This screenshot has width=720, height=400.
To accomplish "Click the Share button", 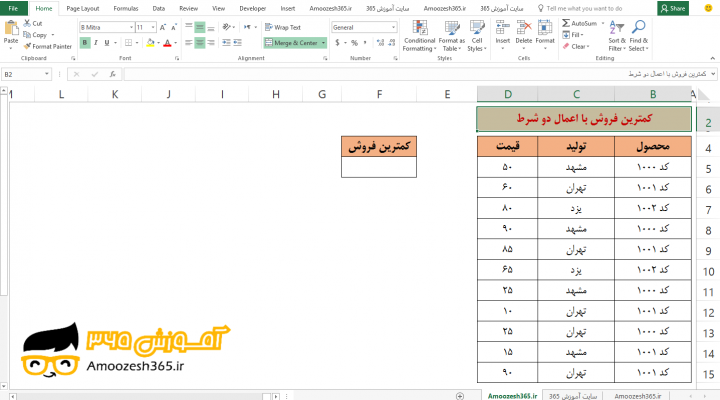I will pyautogui.click(x=673, y=8).
